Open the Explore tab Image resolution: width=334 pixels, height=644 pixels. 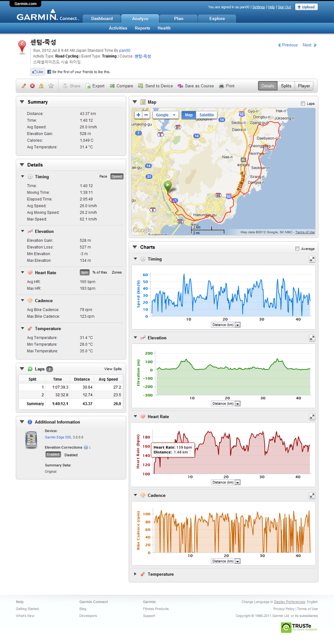click(217, 19)
